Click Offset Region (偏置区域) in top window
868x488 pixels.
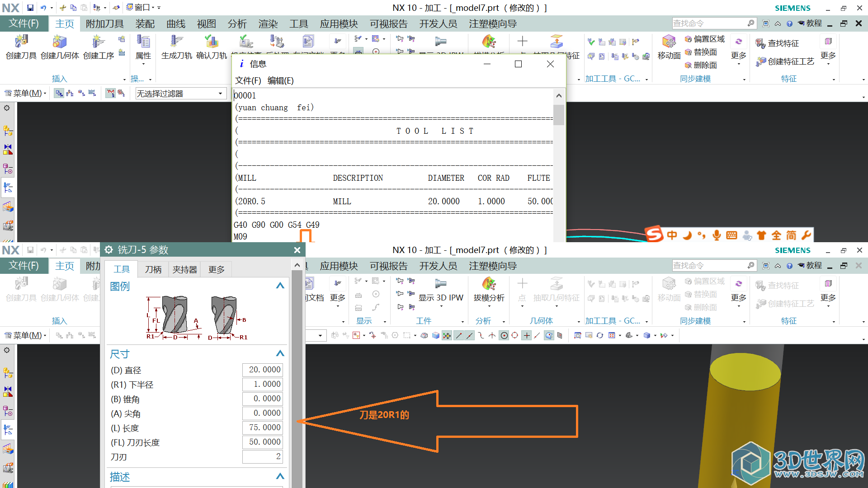(x=704, y=39)
